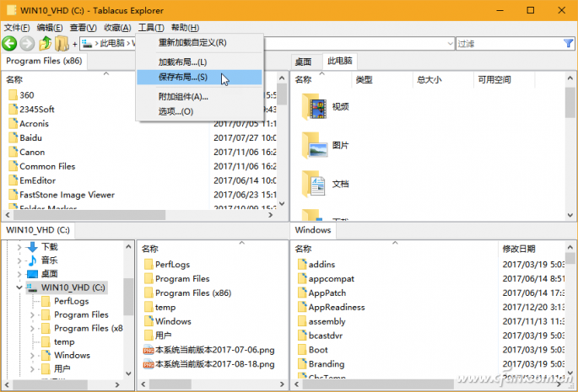This screenshot has height=392, width=578.
Task: Click into the 过滤 filter field
Action: 510,44
